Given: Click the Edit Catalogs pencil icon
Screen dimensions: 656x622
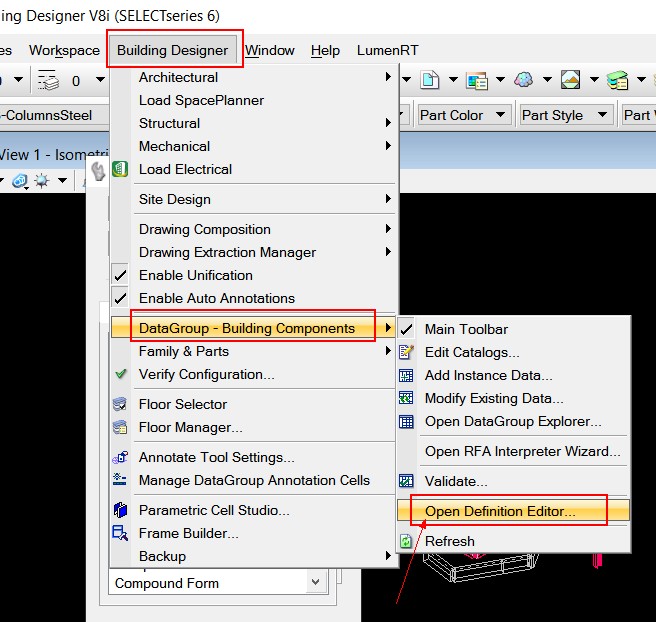Looking at the screenshot, I should pyautogui.click(x=406, y=352).
